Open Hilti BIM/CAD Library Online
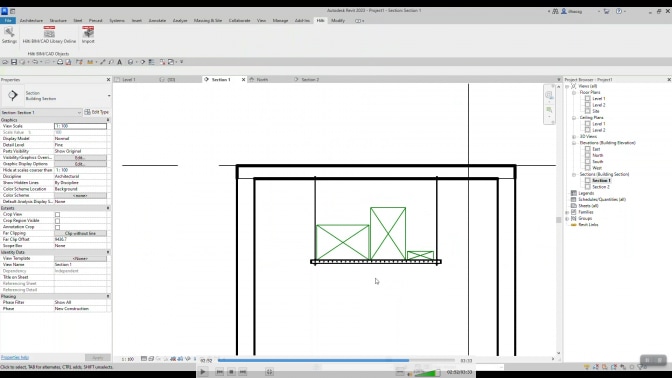 [x=49, y=35]
